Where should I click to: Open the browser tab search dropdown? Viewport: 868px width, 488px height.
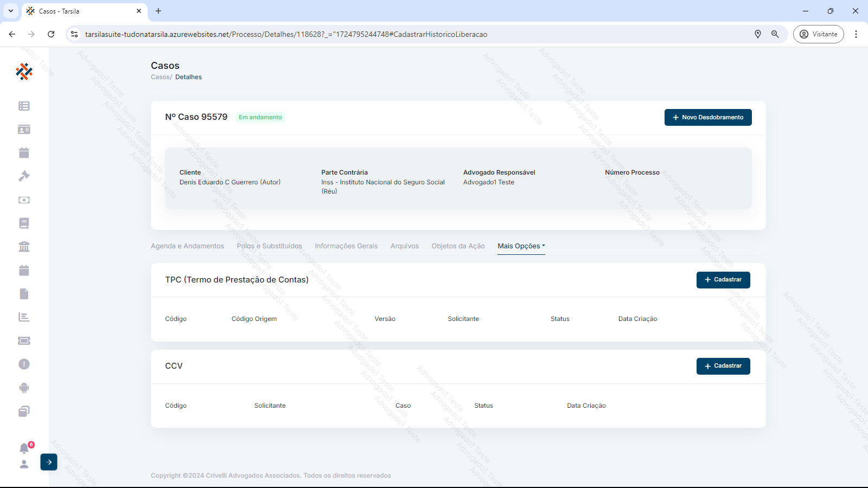tap(11, 11)
